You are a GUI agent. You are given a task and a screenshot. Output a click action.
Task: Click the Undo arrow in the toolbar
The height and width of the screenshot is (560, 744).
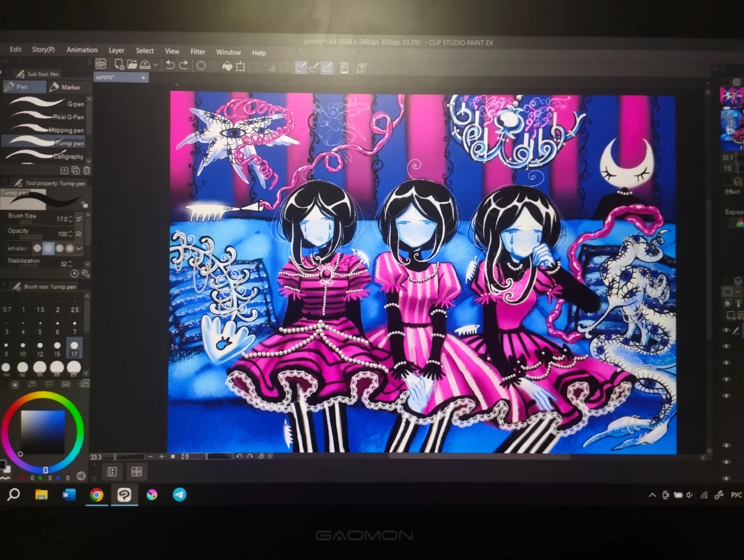click(x=170, y=65)
